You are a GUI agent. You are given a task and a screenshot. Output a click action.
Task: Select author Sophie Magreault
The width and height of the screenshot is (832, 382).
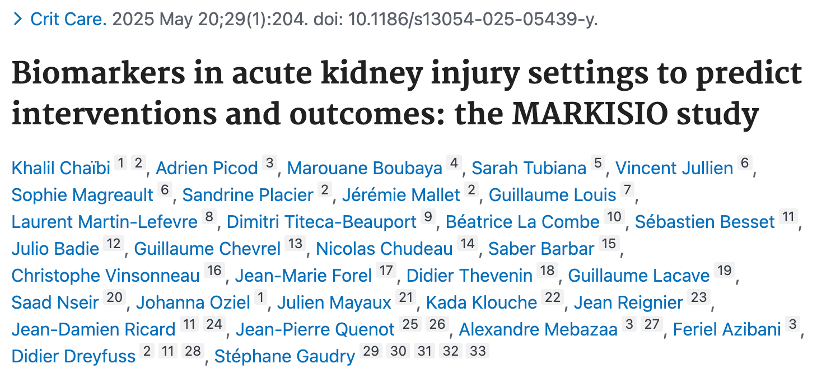click(x=82, y=195)
